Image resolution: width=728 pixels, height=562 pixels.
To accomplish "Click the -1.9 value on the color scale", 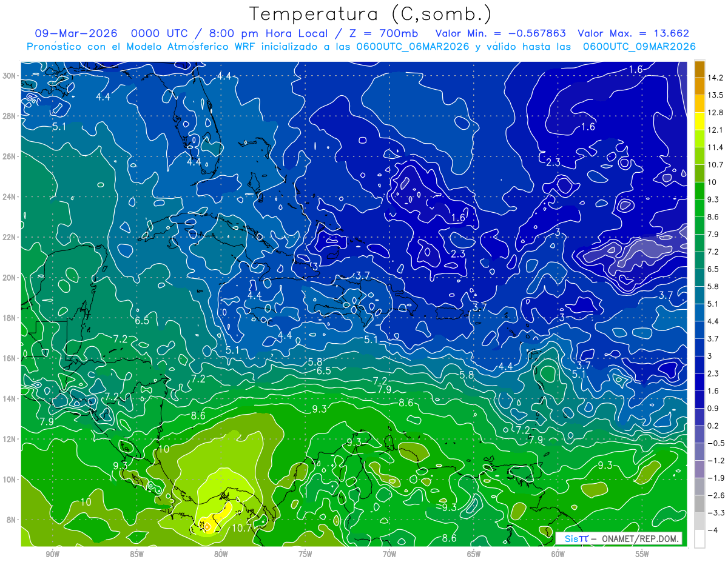I will pyautogui.click(x=715, y=478).
